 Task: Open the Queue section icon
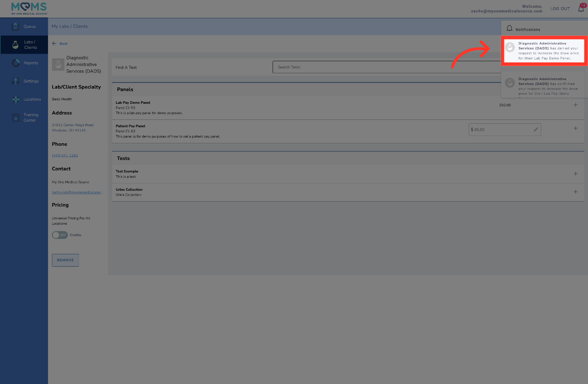[x=15, y=26]
